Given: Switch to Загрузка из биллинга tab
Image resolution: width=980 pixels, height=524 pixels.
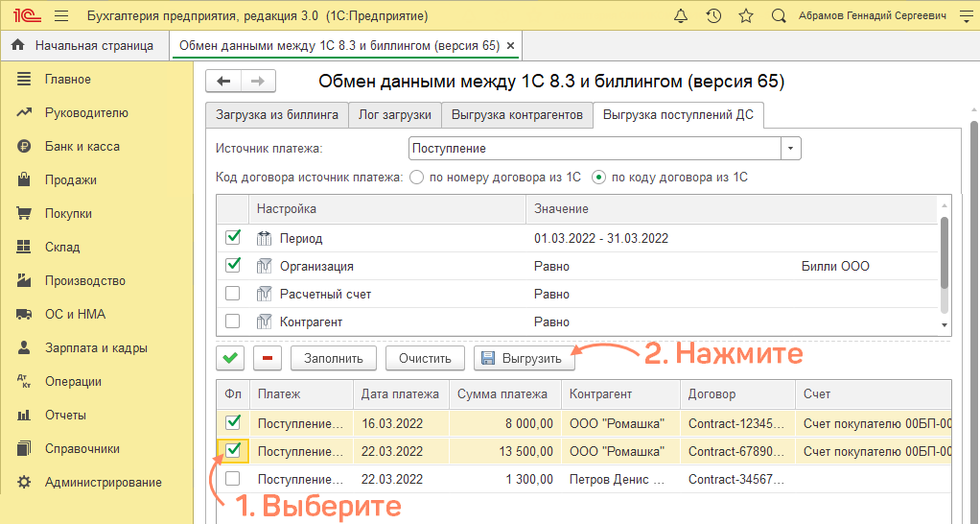Looking at the screenshot, I should click(277, 115).
